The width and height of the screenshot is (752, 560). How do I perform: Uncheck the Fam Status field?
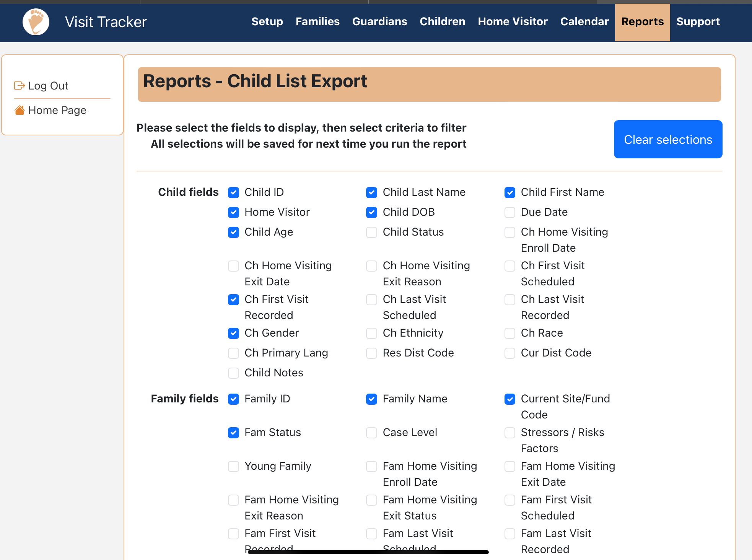click(233, 433)
